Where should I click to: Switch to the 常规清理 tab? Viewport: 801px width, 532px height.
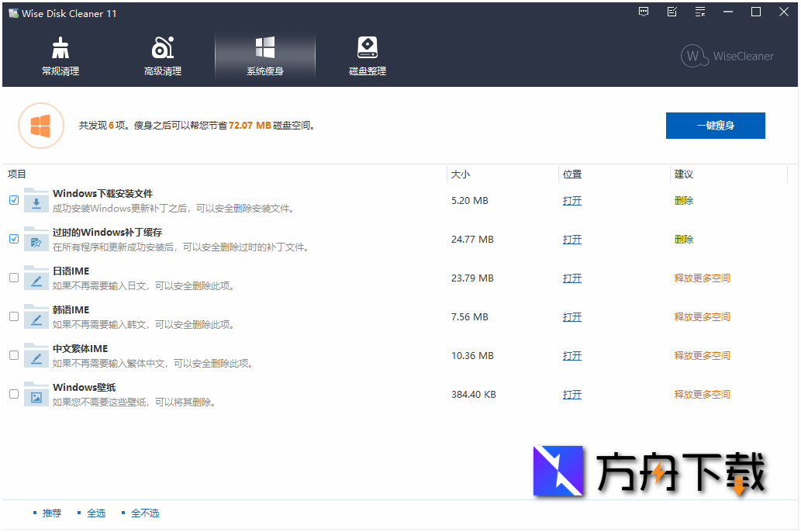[x=60, y=55]
